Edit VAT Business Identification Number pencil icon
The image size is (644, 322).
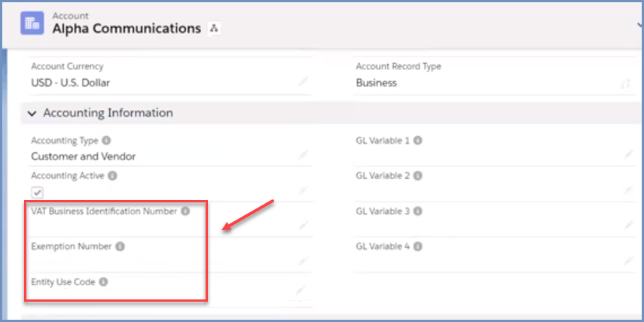tap(303, 225)
